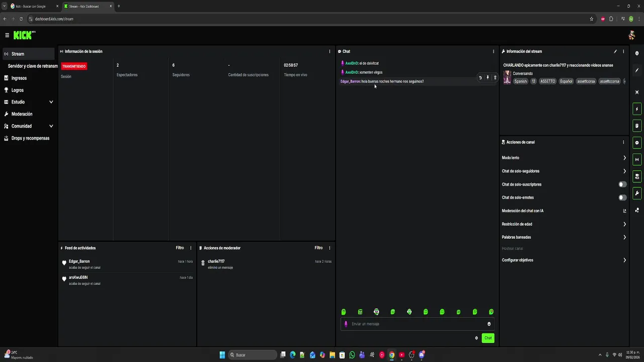Image resolution: width=644 pixels, height=362 pixels.
Task: Select Stream in the sidebar
Action: (28, 54)
